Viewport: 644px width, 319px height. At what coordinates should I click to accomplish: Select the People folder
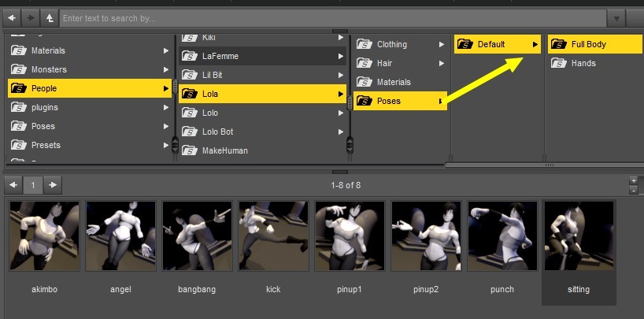(x=90, y=88)
